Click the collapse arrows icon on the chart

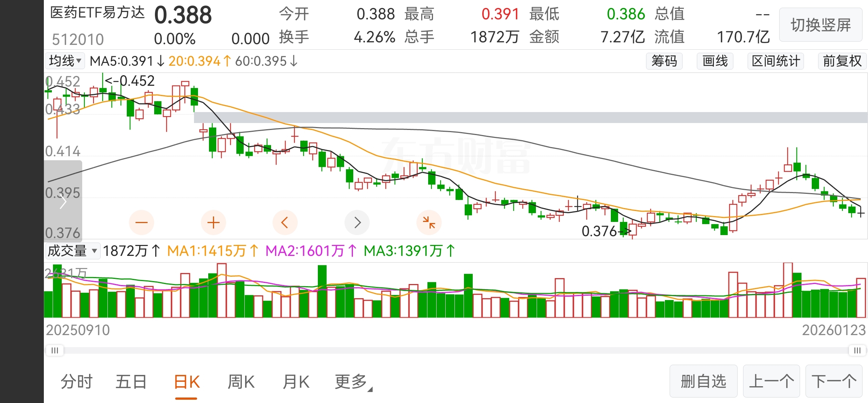(429, 222)
